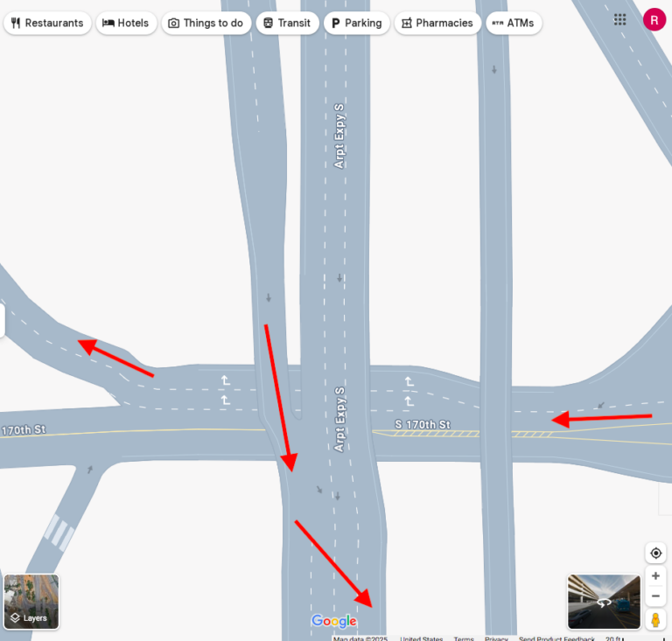The image size is (672, 641).
Task: Click the Google logo on map
Action: coord(334,621)
